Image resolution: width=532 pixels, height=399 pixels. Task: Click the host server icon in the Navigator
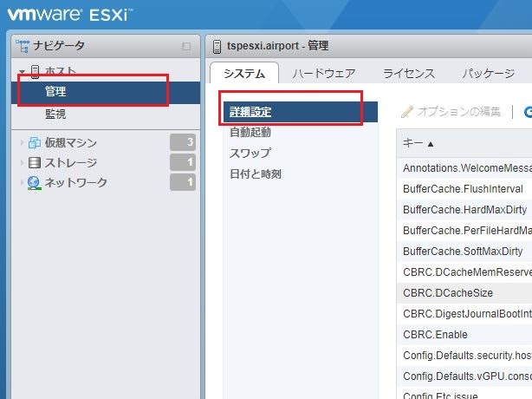[x=36, y=72]
